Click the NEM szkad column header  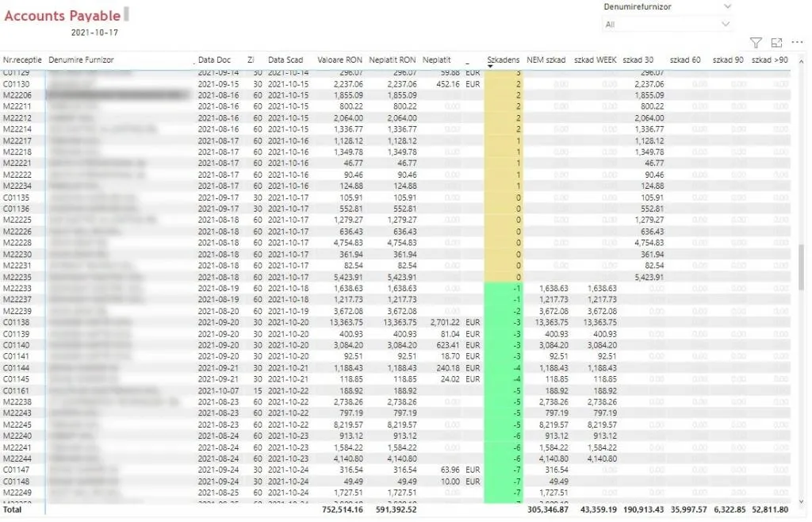click(x=546, y=59)
